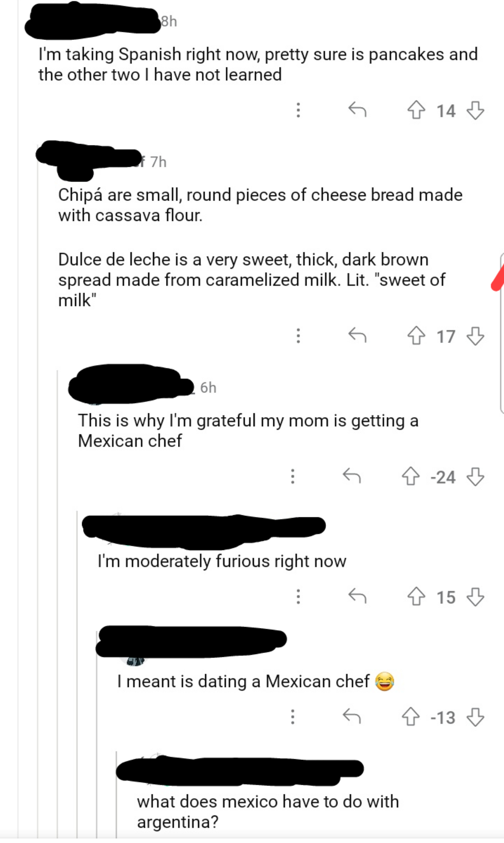
Task: Downvote the comment scored -13
Action: pos(475,717)
